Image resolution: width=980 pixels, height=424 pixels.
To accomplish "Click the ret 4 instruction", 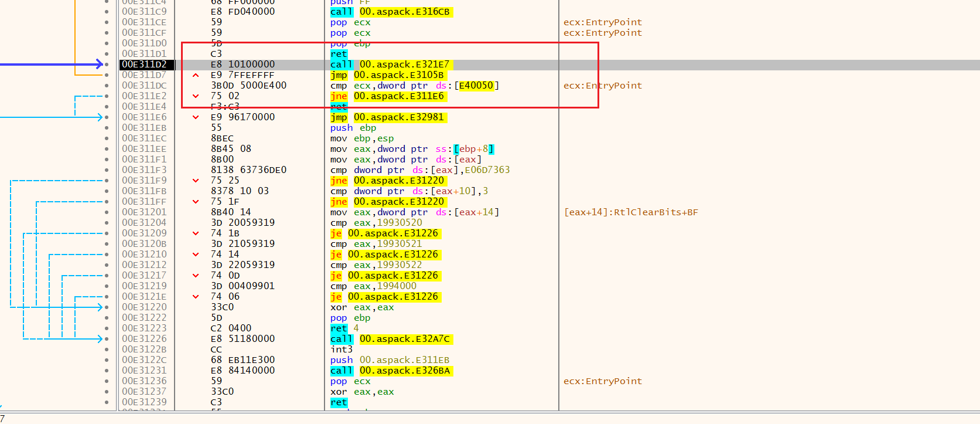I will [x=344, y=328].
